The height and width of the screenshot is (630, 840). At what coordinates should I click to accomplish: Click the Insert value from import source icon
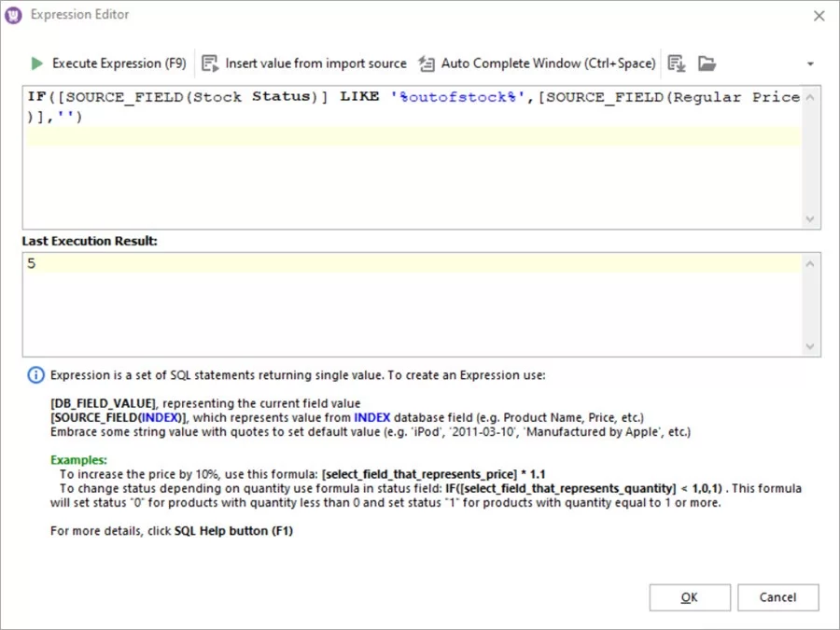(208, 63)
